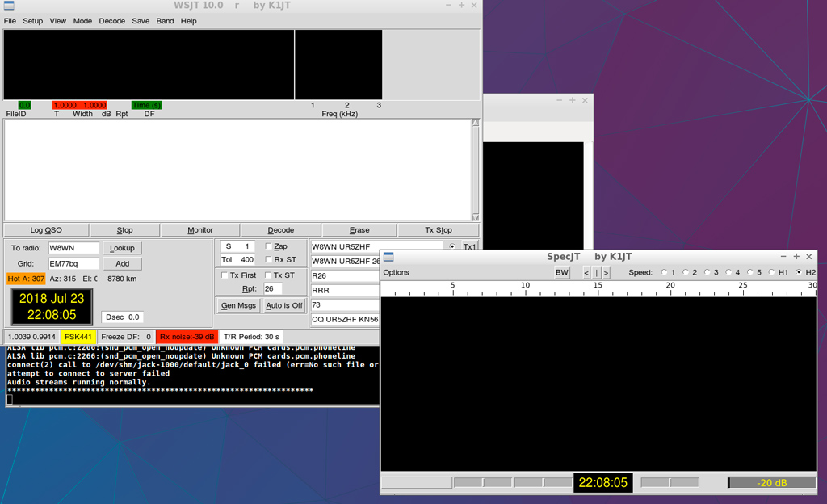Viewport: 827px width, 504px height.
Task: Click the Hot A: 307 label
Action: (x=26, y=279)
